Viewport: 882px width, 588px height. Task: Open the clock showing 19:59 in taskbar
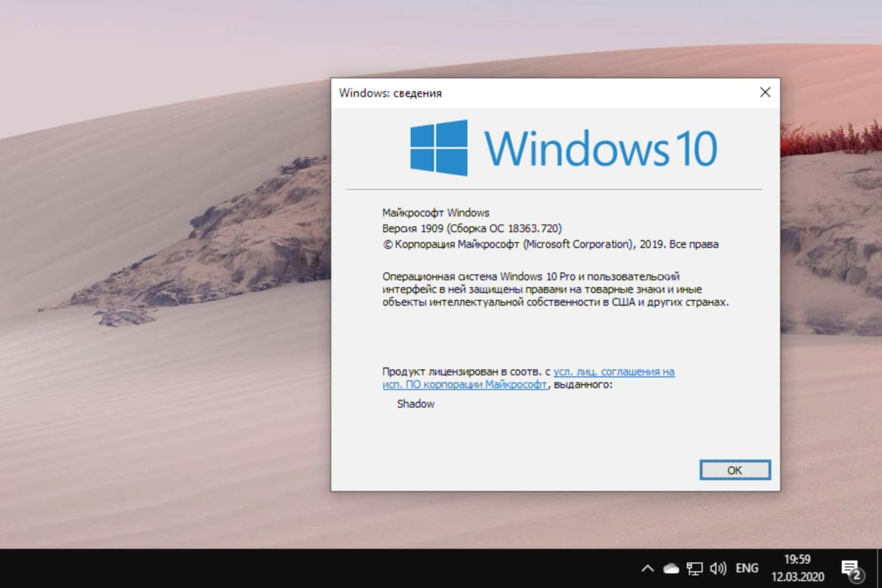click(798, 560)
